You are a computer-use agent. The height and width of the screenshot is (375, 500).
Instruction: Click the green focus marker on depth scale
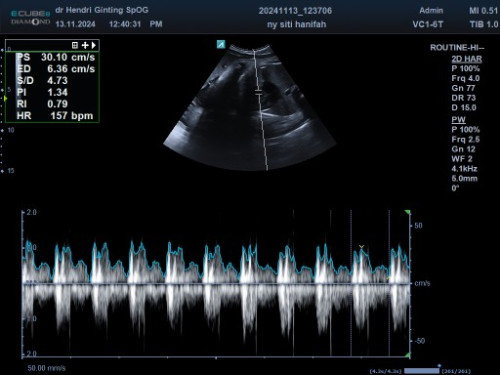5,99
